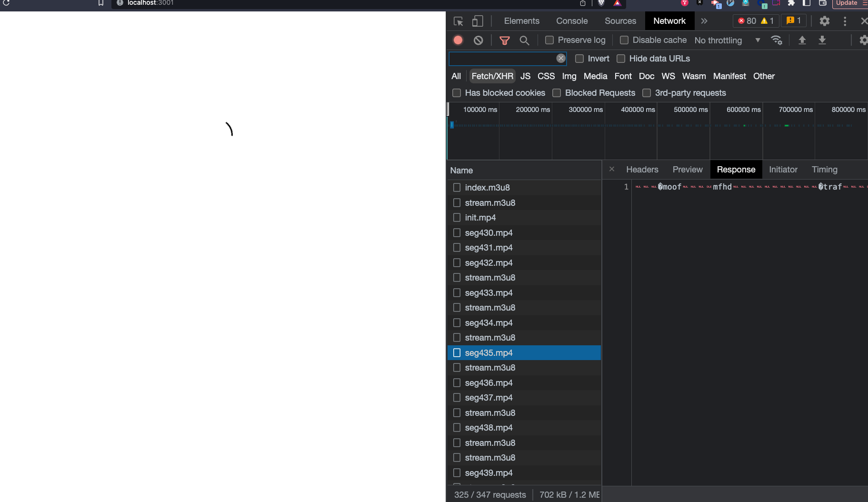
Task: Open network conditions panel
Action: (x=777, y=40)
